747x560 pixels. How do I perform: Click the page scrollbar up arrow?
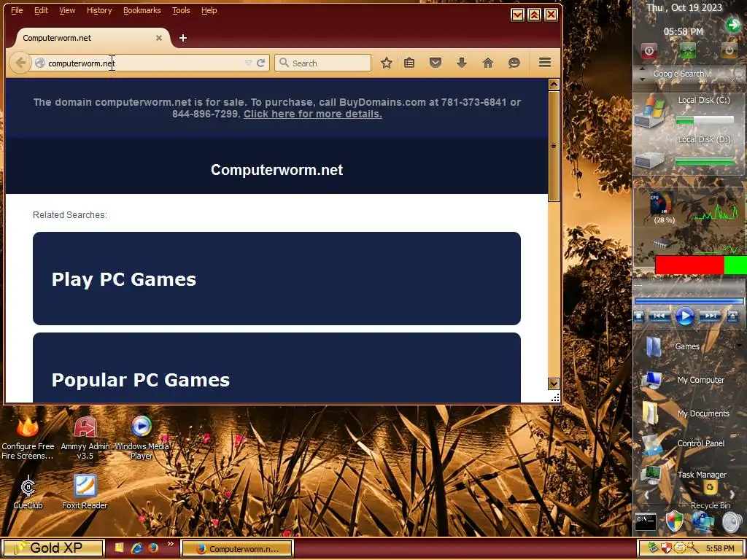tap(554, 85)
